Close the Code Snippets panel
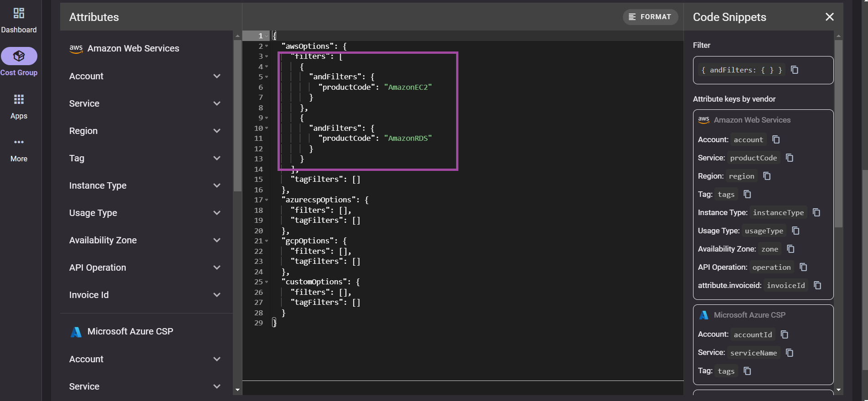The height and width of the screenshot is (401, 868). click(829, 17)
